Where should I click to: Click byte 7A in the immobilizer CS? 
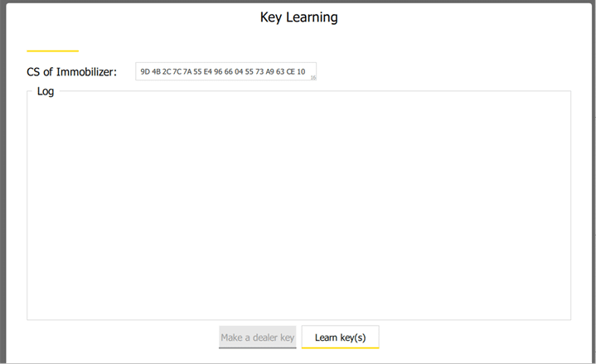click(x=187, y=72)
